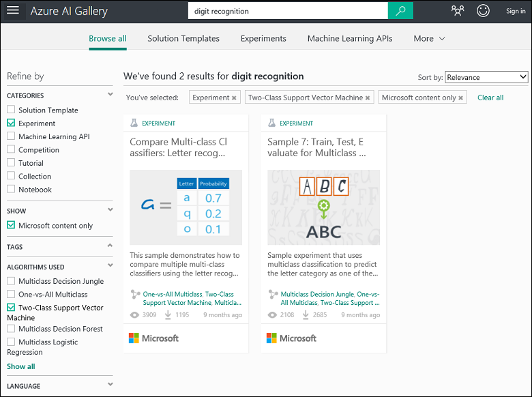The image size is (532, 397).
Task: Open the Sample 7 ABC thumbnail
Action: [x=323, y=207]
